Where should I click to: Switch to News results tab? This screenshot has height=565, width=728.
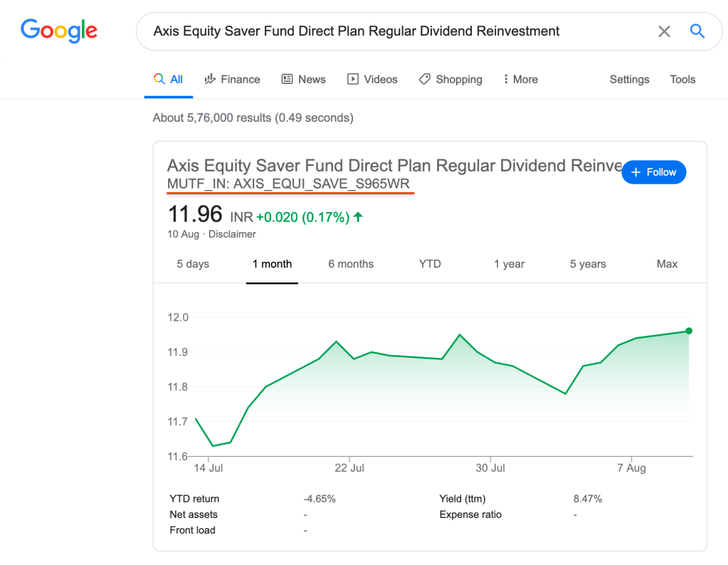click(x=304, y=80)
